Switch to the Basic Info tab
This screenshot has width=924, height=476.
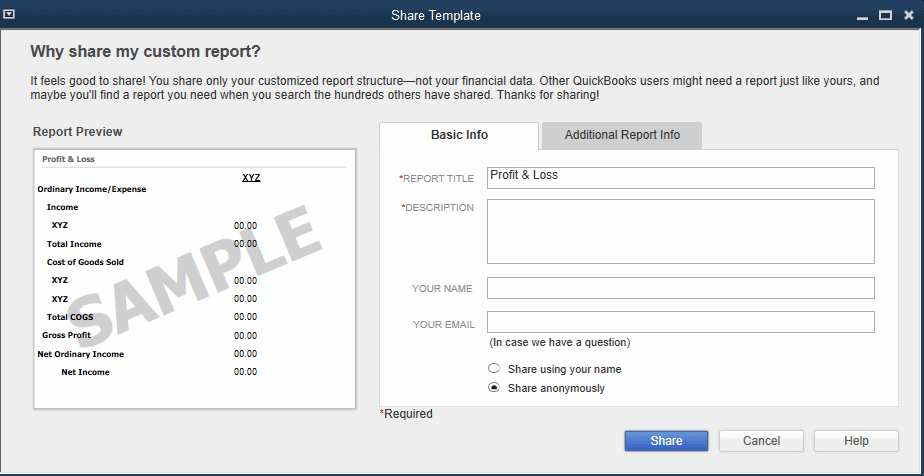pyautogui.click(x=459, y=135)
